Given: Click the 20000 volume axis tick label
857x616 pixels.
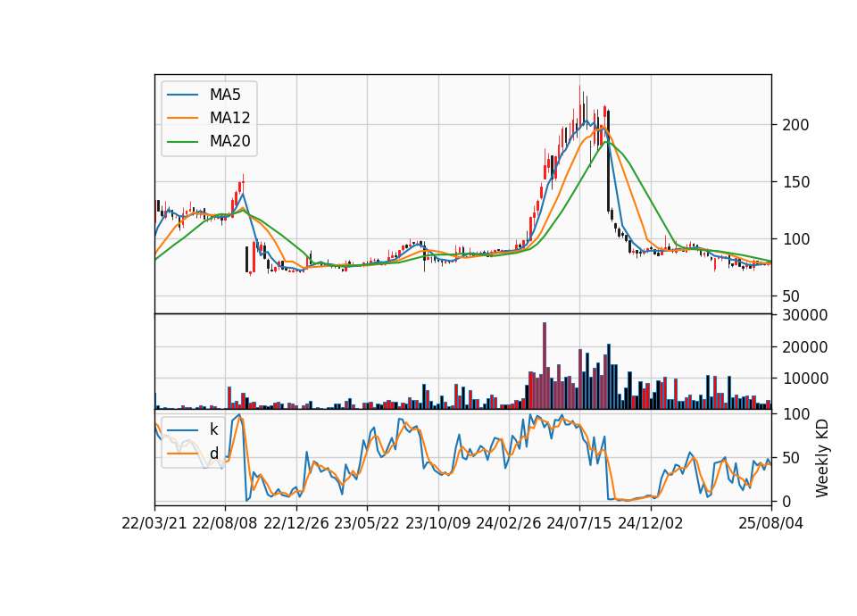Looking at the screenshot, I should coord(805,347).
